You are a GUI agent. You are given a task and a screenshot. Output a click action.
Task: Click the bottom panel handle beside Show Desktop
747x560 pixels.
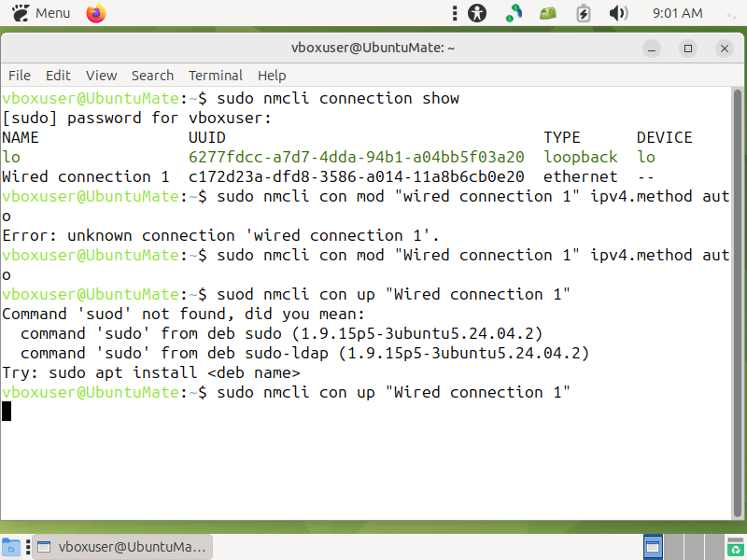pos(28,547)
